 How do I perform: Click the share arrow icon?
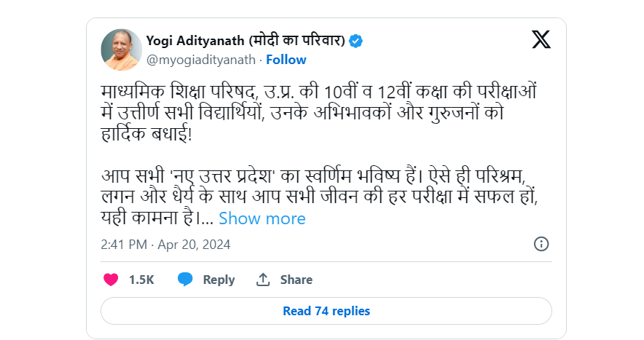click(x=263, y=280)
